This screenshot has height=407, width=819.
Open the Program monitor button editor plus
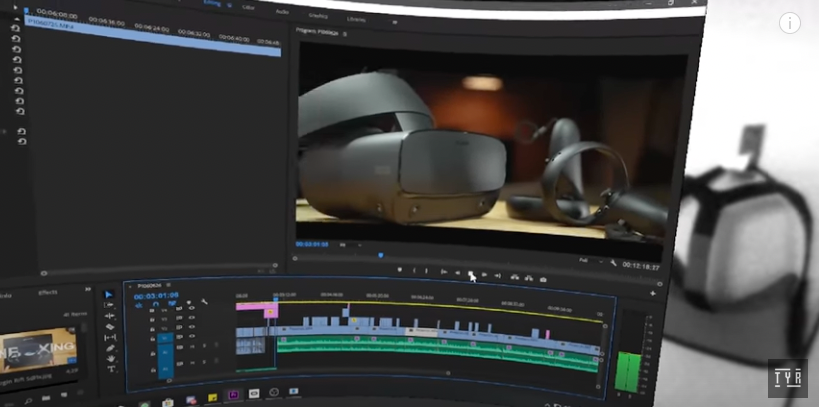[652, 294]
